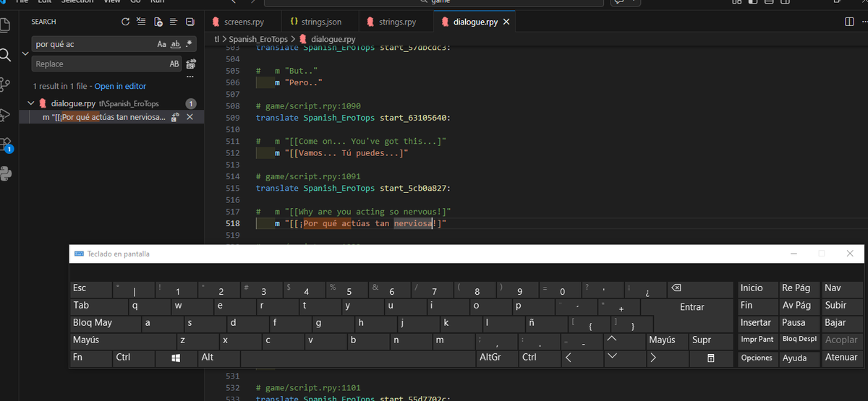The image size is (868, 401).
Task: Close the dialogue.rpy tab
Action: (x=506, y=22)
